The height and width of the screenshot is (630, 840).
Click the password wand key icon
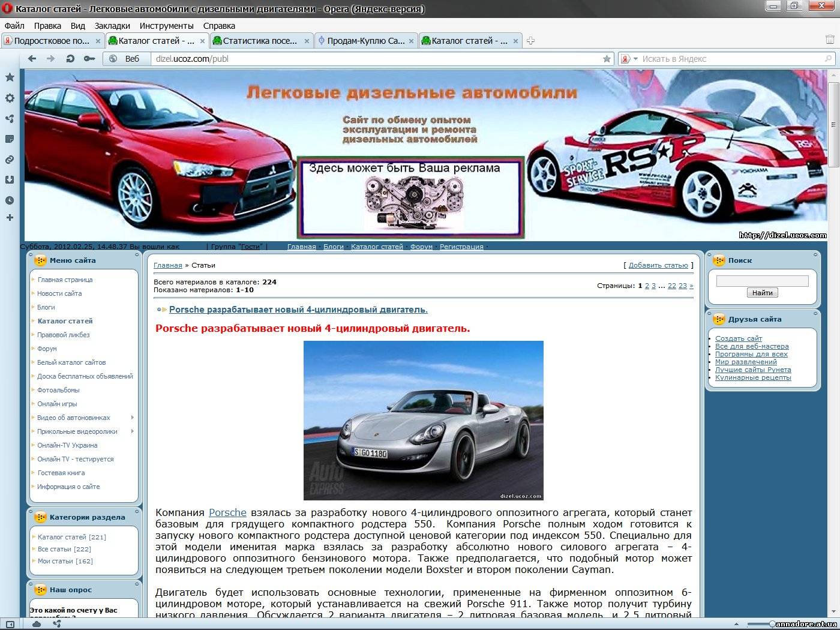coord(89,59)
